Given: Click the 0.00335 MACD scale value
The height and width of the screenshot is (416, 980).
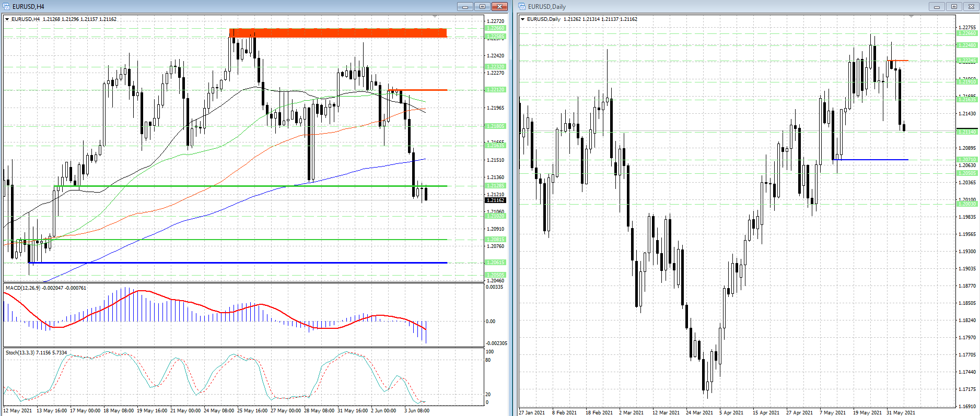Looking at the screenshot, I should point(495,287).
